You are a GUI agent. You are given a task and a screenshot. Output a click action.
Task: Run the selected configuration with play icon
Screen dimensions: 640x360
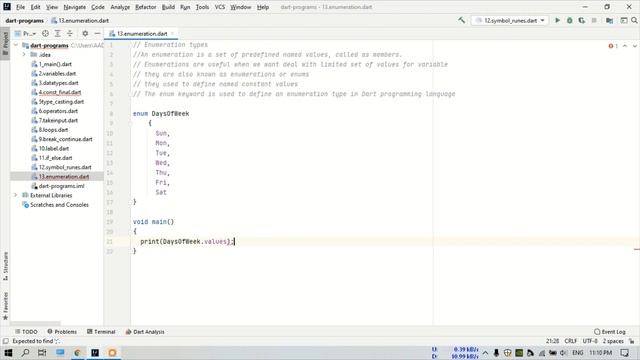557,20
